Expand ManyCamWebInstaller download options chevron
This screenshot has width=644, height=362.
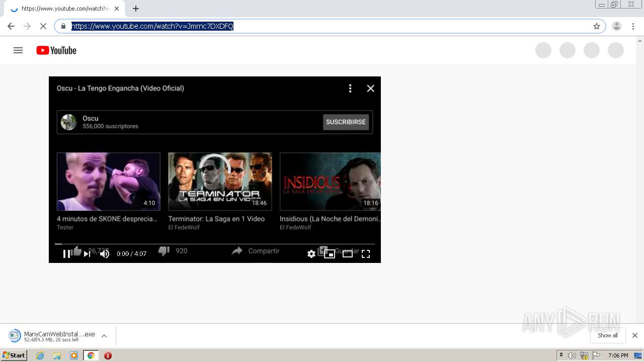[x=104, y=336]
